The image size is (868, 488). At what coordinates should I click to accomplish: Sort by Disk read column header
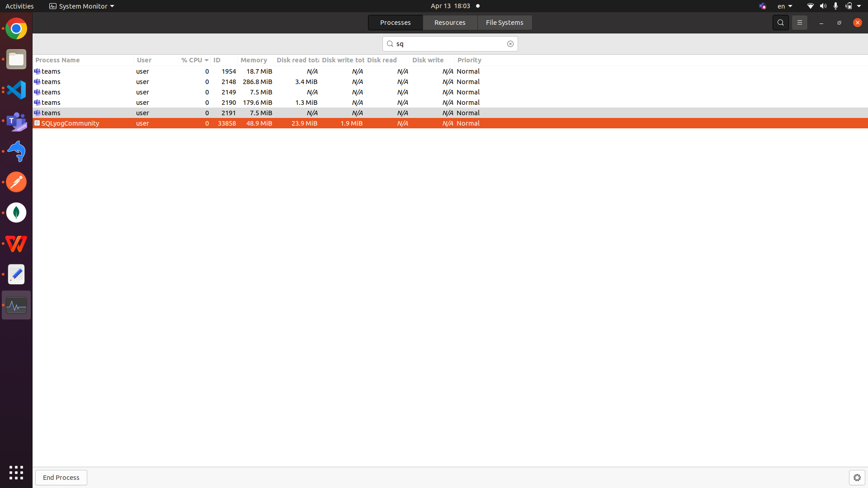pos(387,60)
